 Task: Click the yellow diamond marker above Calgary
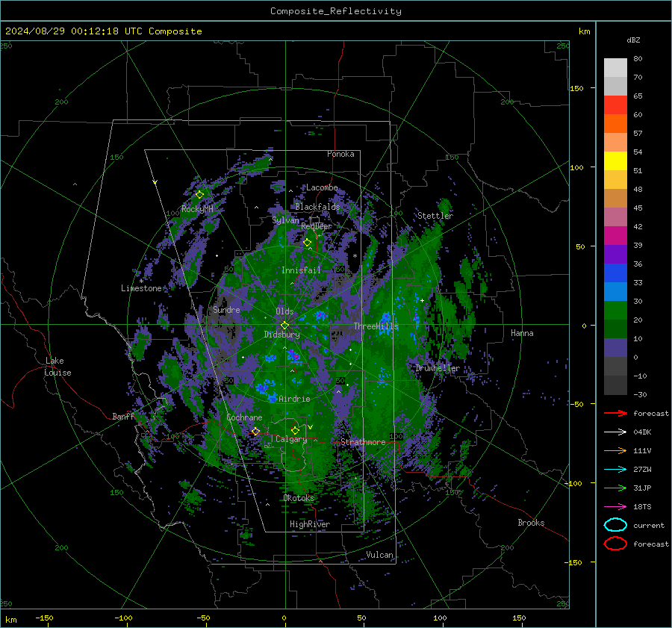[295, 430]
